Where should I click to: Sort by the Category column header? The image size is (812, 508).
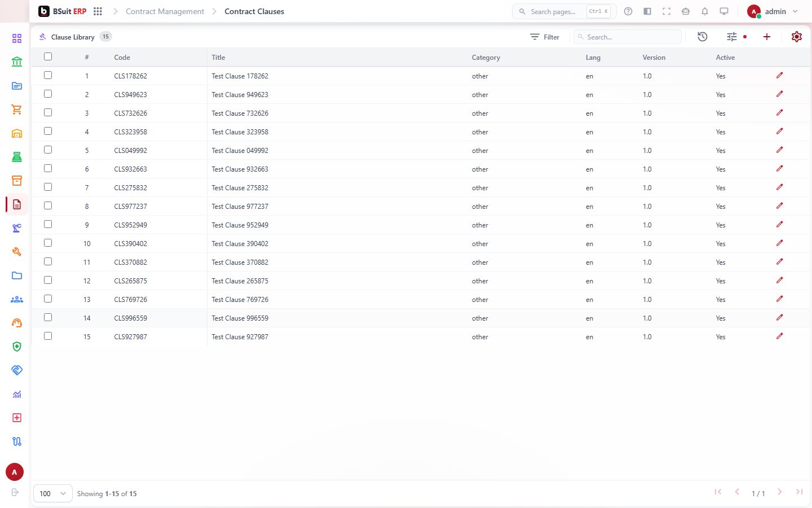click(x=486, y=58)
